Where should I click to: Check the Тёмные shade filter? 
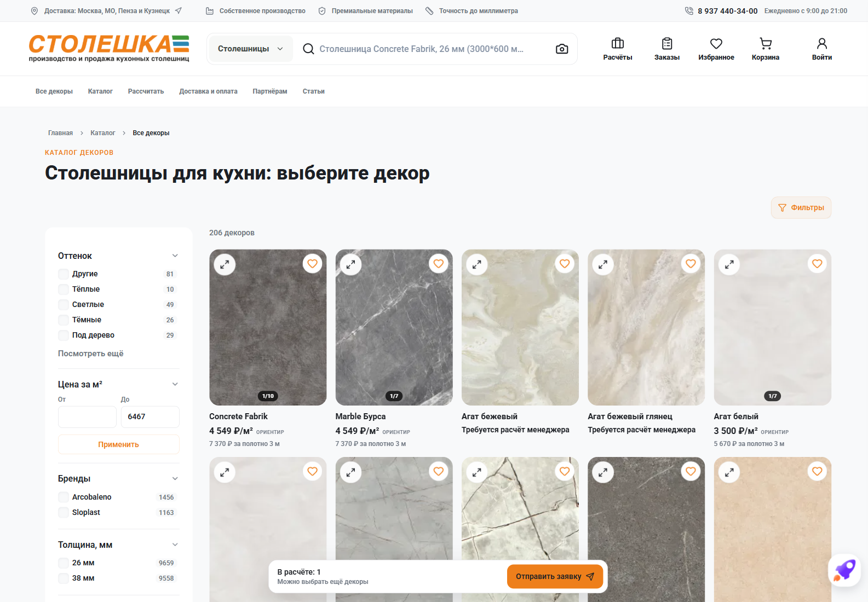pos(64,320)
